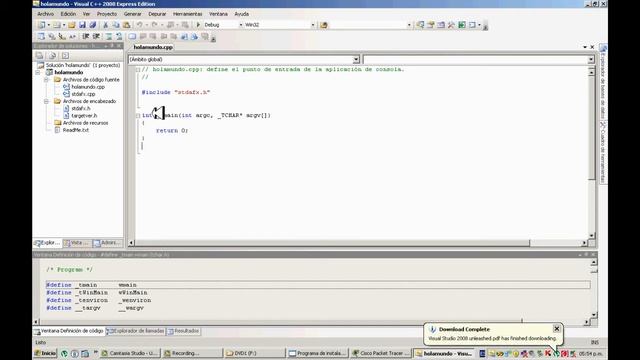
Task: Click the Uncomment Selection icon
Action: (x=119, y=37)
